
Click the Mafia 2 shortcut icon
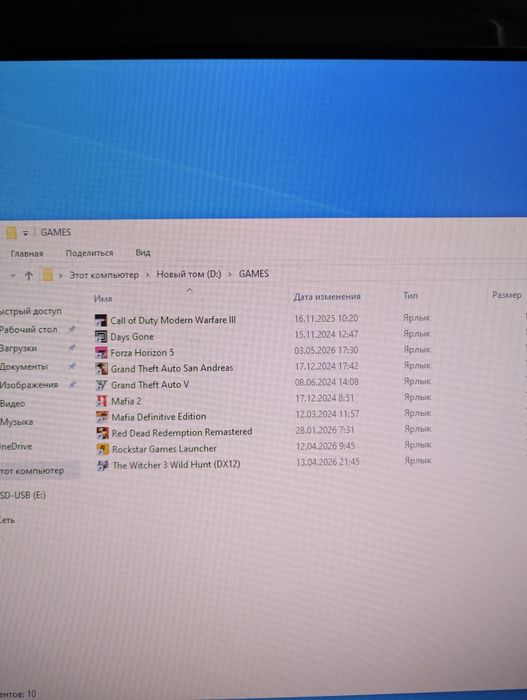point(102,400)
